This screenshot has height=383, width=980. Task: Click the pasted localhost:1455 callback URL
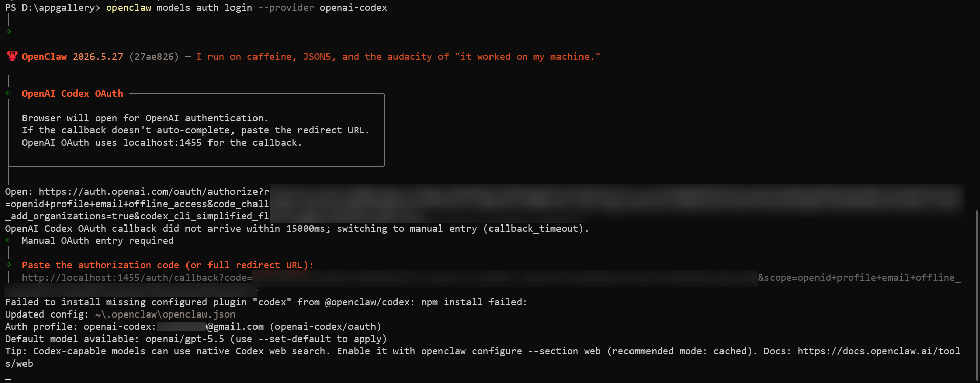click(137, 278)
